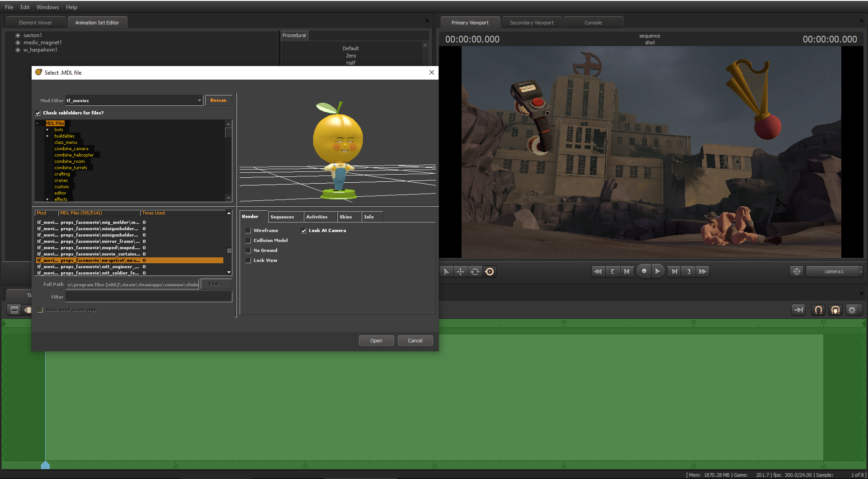Open the timeline gear settings menu
This screenshot has width=868, height=479.
pos(854,310)
